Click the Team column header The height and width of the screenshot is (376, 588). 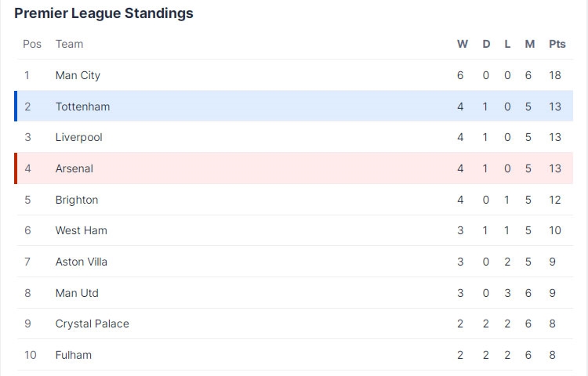(69, 44)
